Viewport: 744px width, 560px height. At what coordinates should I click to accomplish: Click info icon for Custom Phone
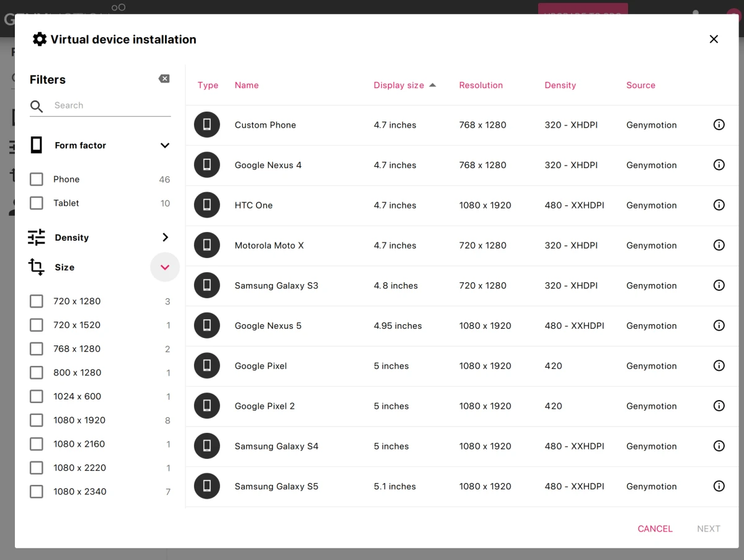[x=719, y=125]
